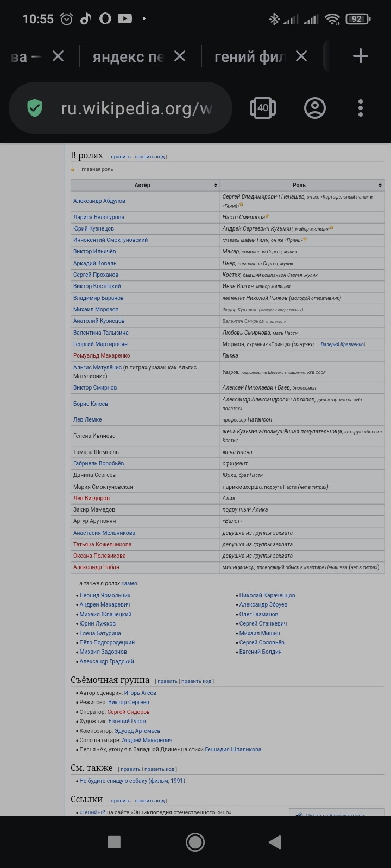Screen dimensions: 391x868
Task: Open Виктор Костецкий link
Action: [97, 286]
